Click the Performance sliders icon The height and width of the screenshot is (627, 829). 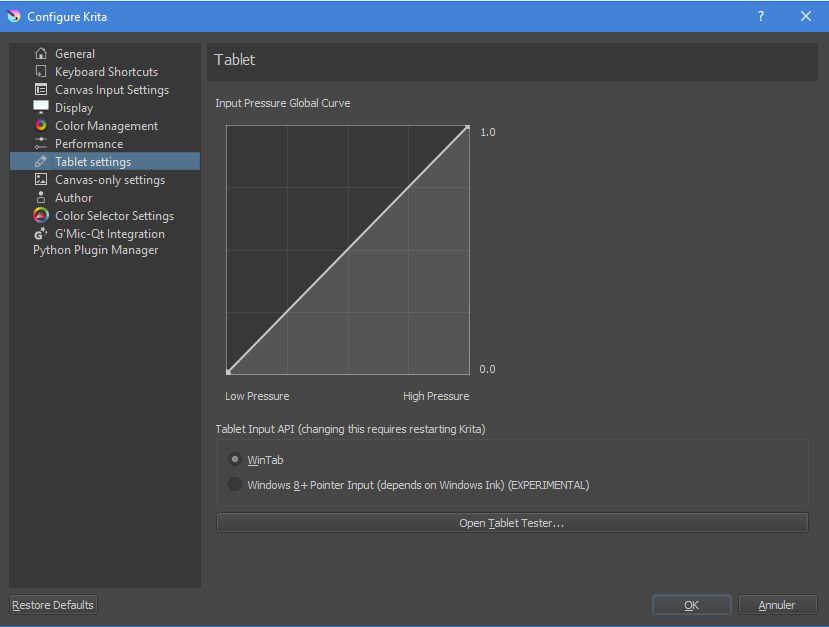click(x=41, y=144)
